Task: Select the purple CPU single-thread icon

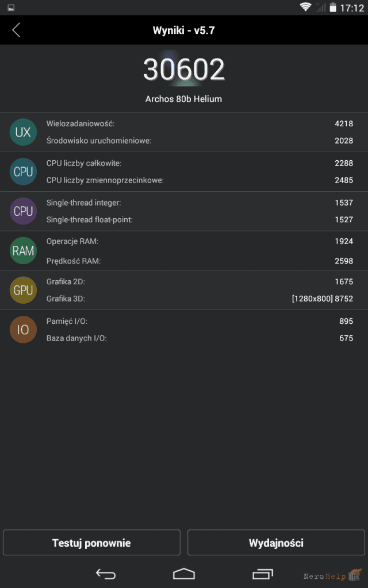Action: (x=23, y=211)
